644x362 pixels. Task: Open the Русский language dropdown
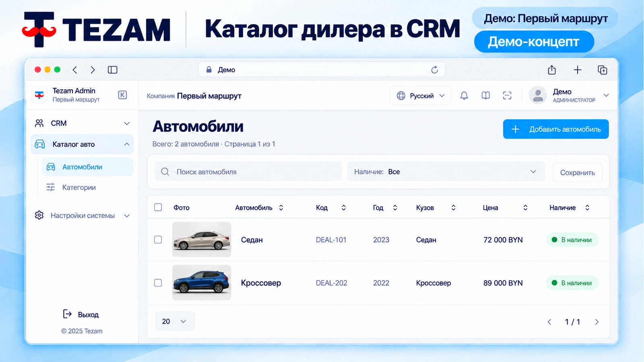pos(421,96)
